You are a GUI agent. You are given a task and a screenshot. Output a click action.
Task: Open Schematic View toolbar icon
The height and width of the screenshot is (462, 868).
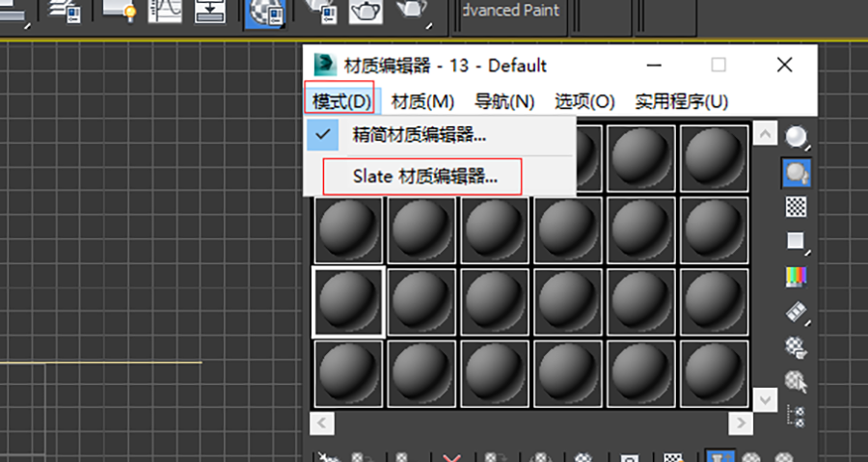210,11
